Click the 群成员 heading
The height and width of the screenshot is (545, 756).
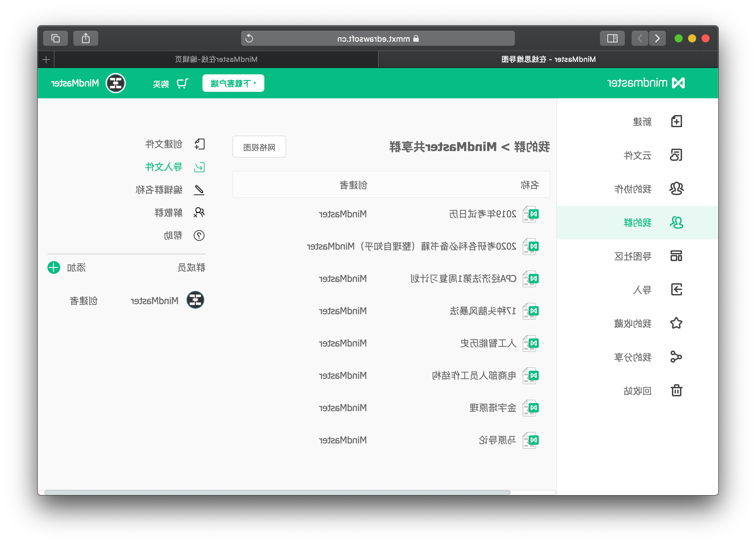(191, 267)
